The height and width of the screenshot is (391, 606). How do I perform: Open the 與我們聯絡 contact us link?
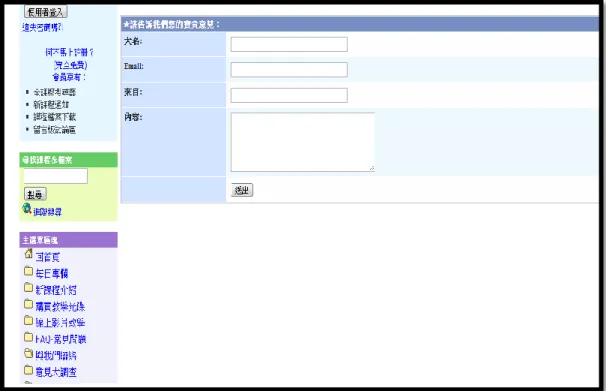(x=56, y=355)
